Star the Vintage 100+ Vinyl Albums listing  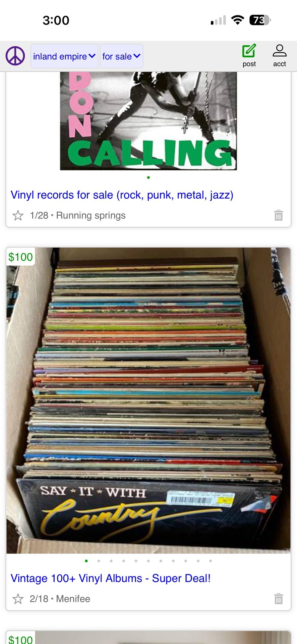pos(18,599)
